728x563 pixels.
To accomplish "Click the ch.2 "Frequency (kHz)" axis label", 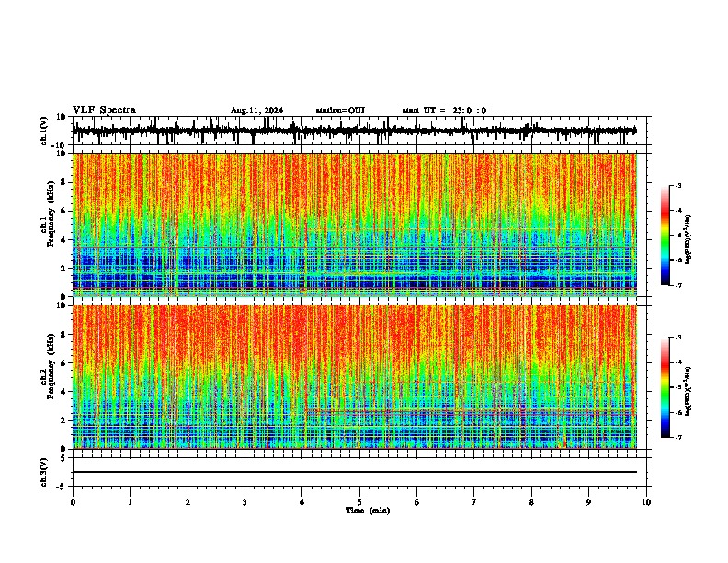I will pos(51,366).
